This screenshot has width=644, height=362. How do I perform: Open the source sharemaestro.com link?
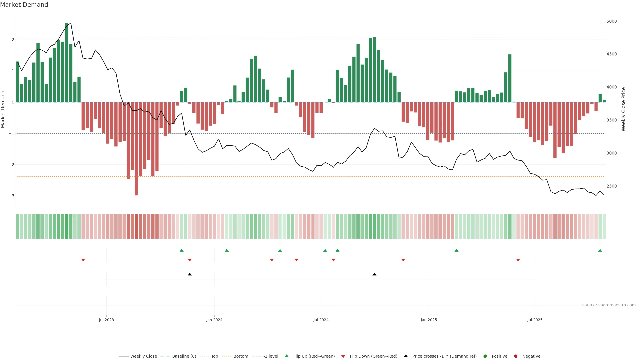coord(609,305)
